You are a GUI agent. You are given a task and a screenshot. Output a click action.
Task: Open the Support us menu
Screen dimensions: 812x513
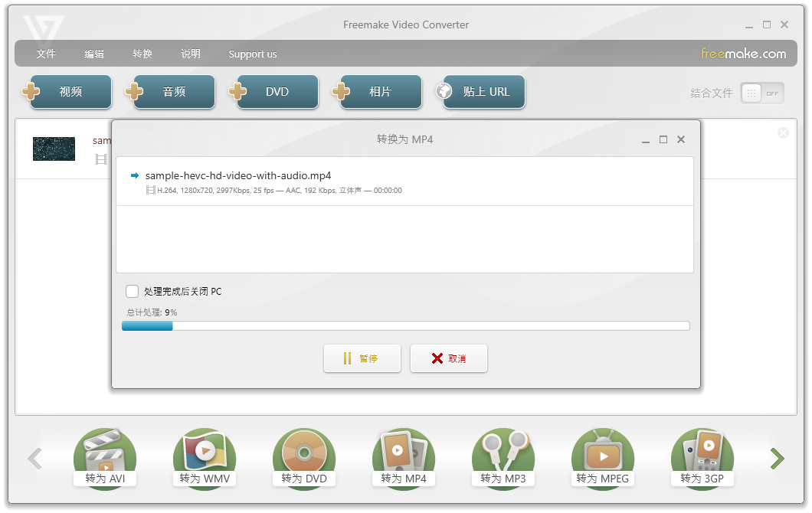253,54
